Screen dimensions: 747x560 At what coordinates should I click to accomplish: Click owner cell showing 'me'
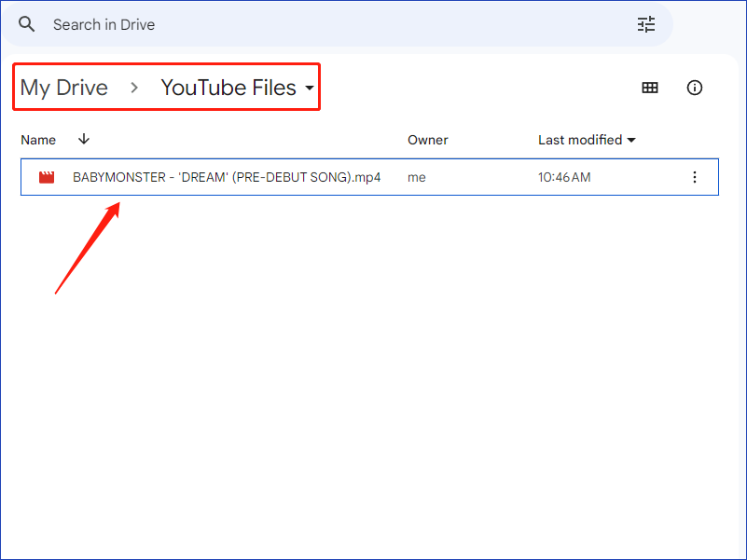click(416, 177)
